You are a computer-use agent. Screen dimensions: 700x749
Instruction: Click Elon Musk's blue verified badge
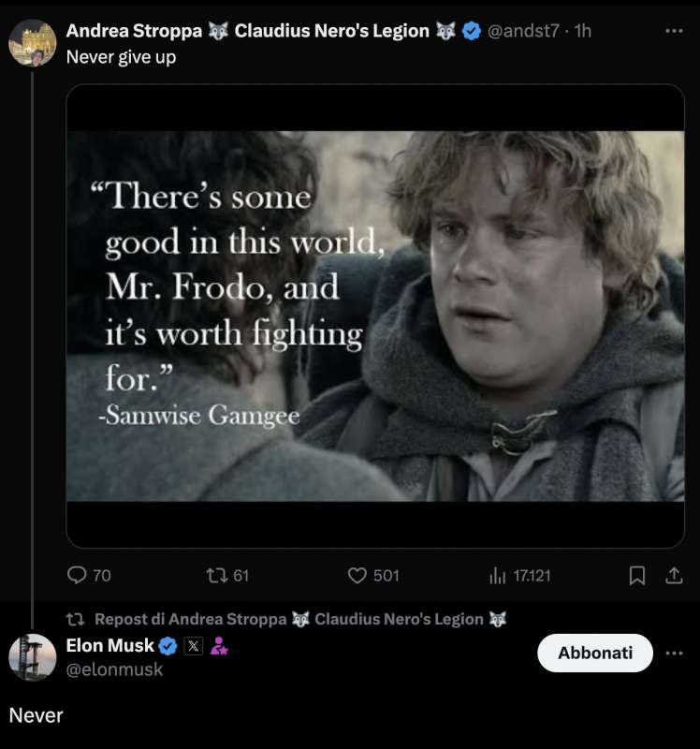(x=168, y=645)
